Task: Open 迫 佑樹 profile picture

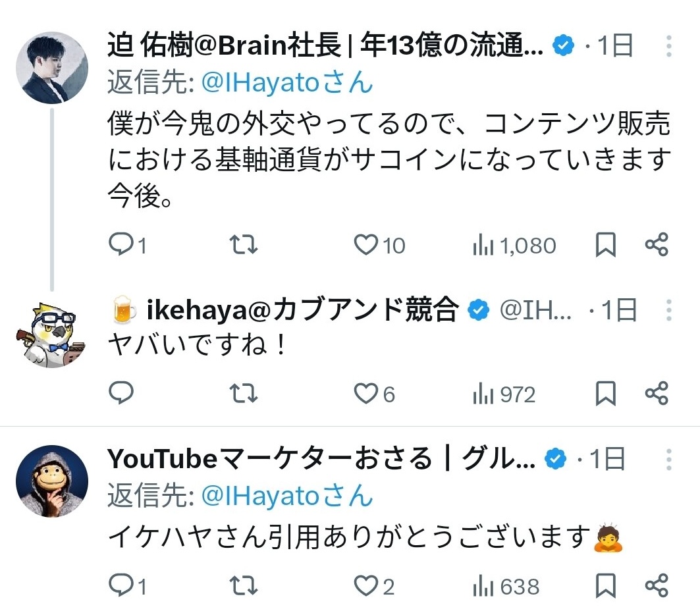Action: coord(51,67)
